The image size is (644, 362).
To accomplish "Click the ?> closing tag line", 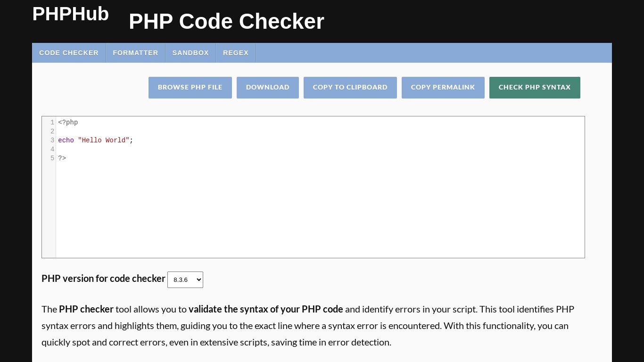I will coord(62,158).
